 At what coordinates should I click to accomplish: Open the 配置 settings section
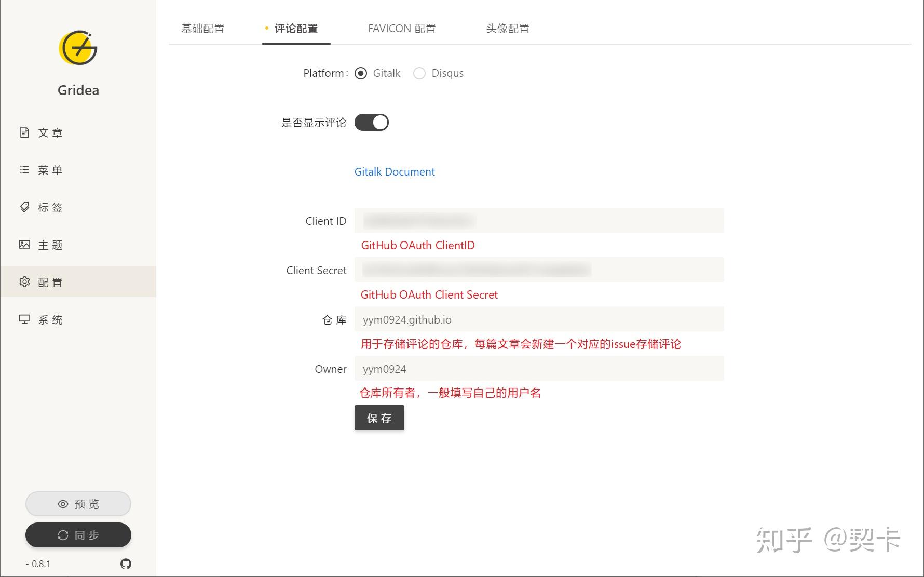pyautogui.click(x=78, y=282)
